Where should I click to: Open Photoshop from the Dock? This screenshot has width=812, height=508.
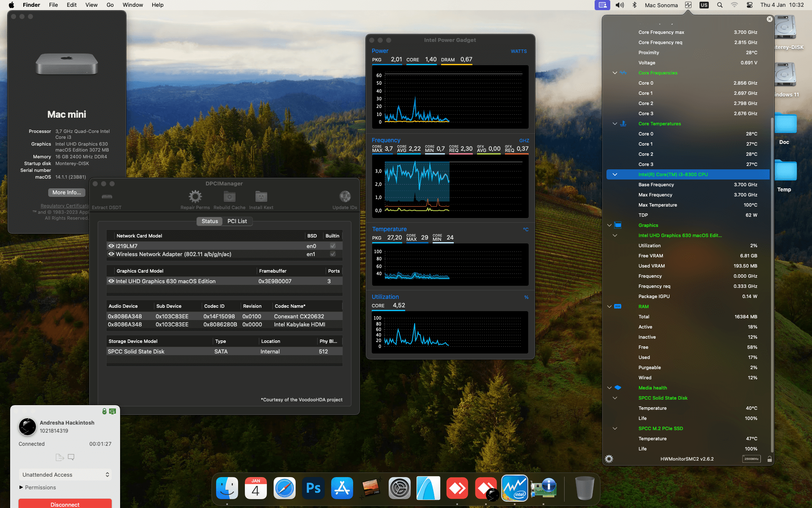coord(313,489)
